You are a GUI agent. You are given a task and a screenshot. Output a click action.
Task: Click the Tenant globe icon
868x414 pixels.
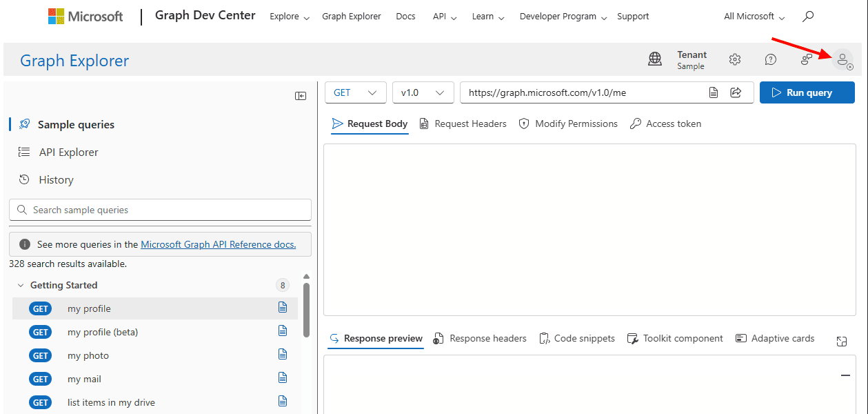point(655,60)
